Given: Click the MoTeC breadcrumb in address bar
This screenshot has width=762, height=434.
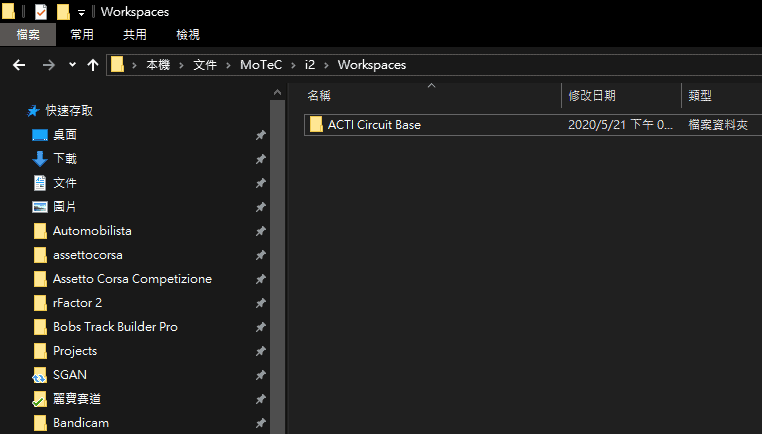Looking at the screenshot, I should point(260,65).
